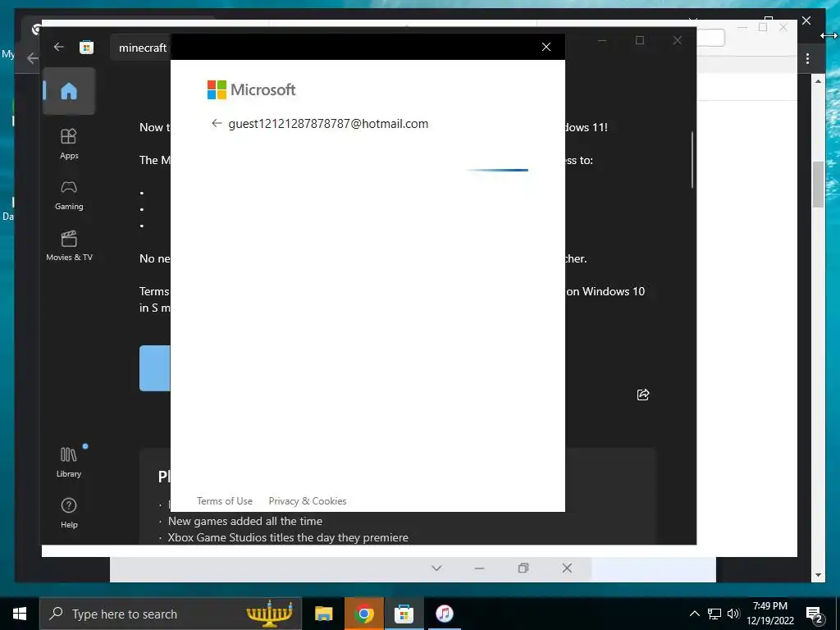Minimize the bottom background window
This screenshot has width=840, height=630.
479,568
